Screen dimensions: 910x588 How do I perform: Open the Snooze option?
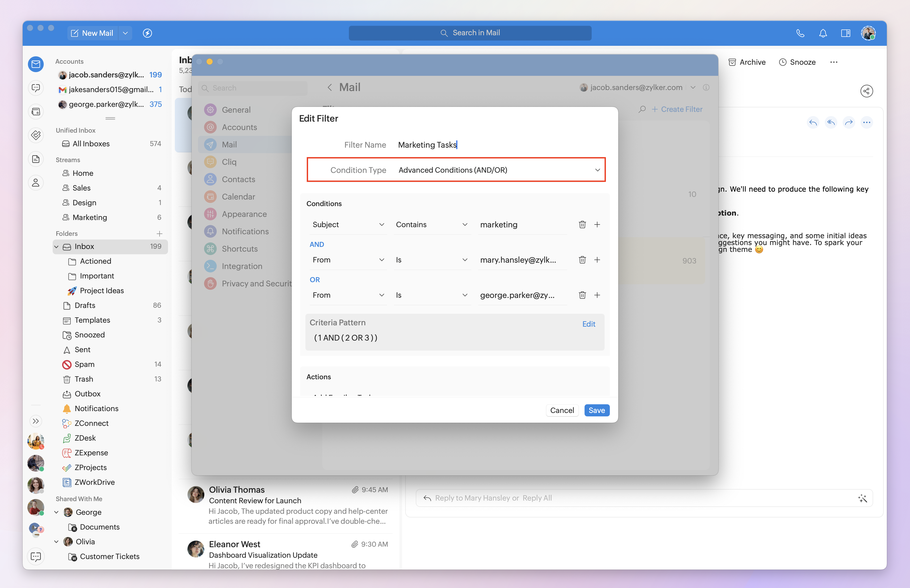797,62
